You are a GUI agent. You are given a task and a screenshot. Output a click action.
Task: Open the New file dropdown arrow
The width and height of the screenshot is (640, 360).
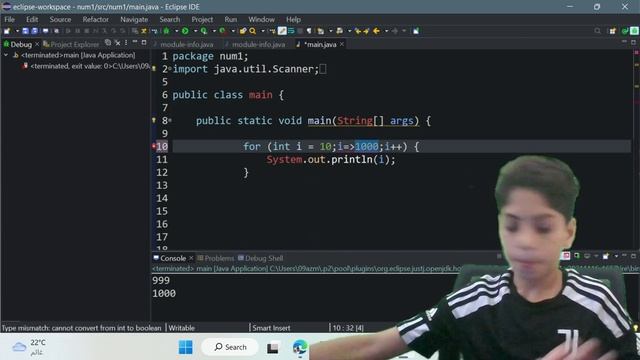click(17, 31)
